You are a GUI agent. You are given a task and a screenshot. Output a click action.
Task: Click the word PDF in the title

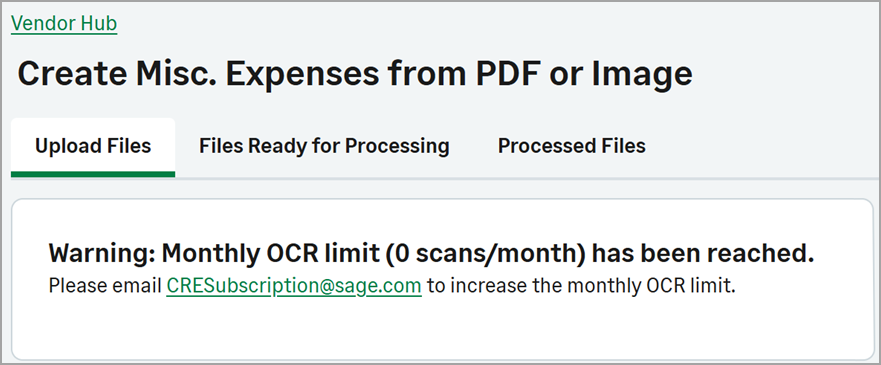(x=506, y=74)
